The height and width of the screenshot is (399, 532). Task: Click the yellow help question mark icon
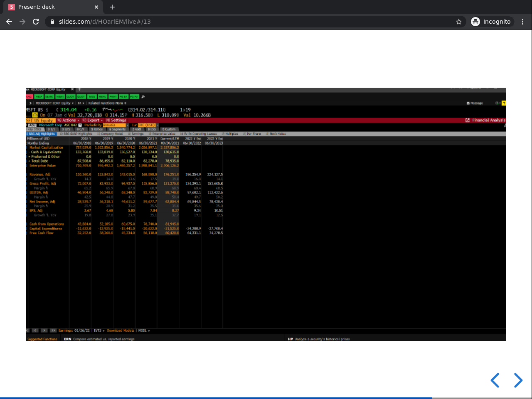point(504,103)
